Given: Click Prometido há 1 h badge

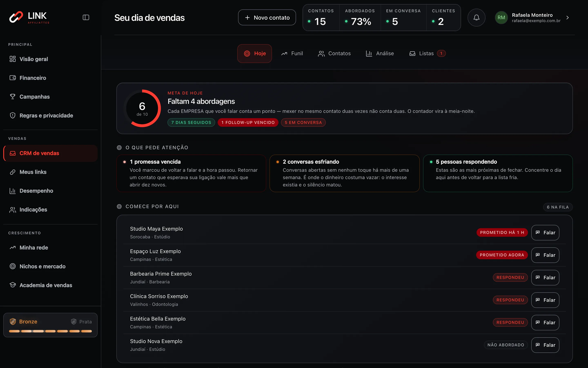Looking at the screenshot, I should (x=502, y=232).
